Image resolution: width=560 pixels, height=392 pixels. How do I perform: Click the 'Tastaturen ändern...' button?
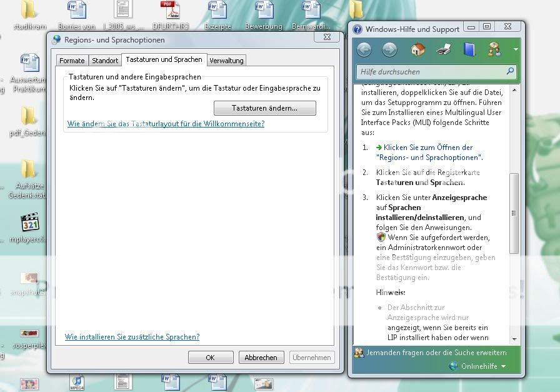[264, 108]
